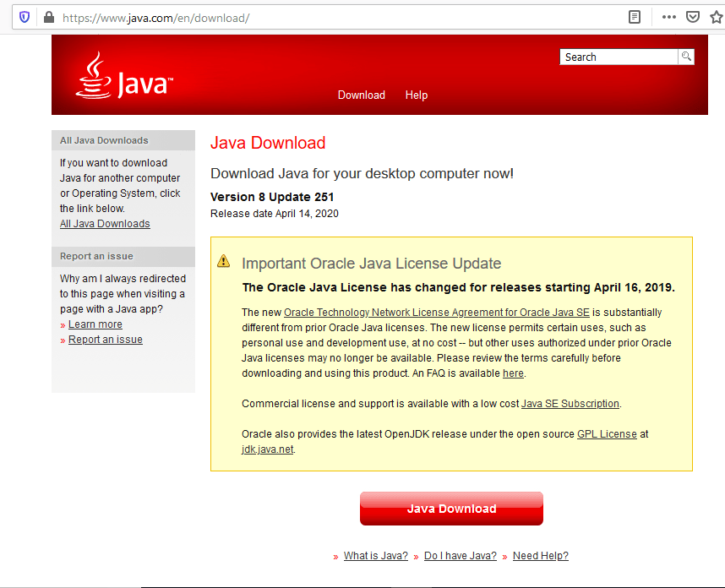The image size is (725, 588).
Task: Select the Learn more link
Action: [x=95, y=324]
